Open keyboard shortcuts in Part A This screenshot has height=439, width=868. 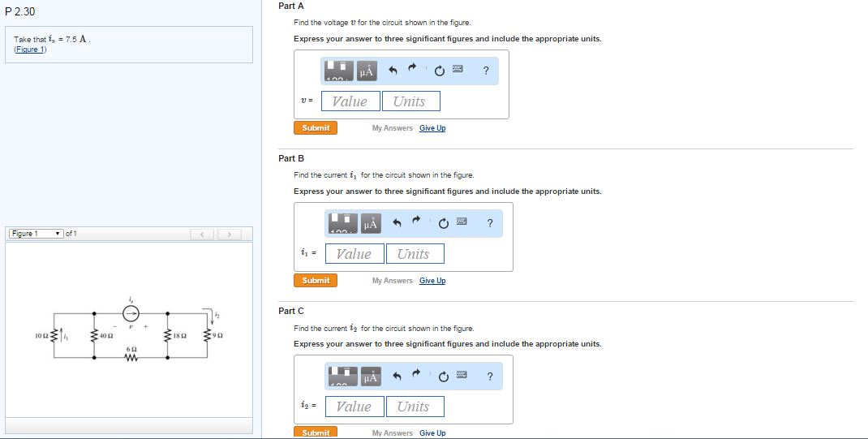pos(458,69)
